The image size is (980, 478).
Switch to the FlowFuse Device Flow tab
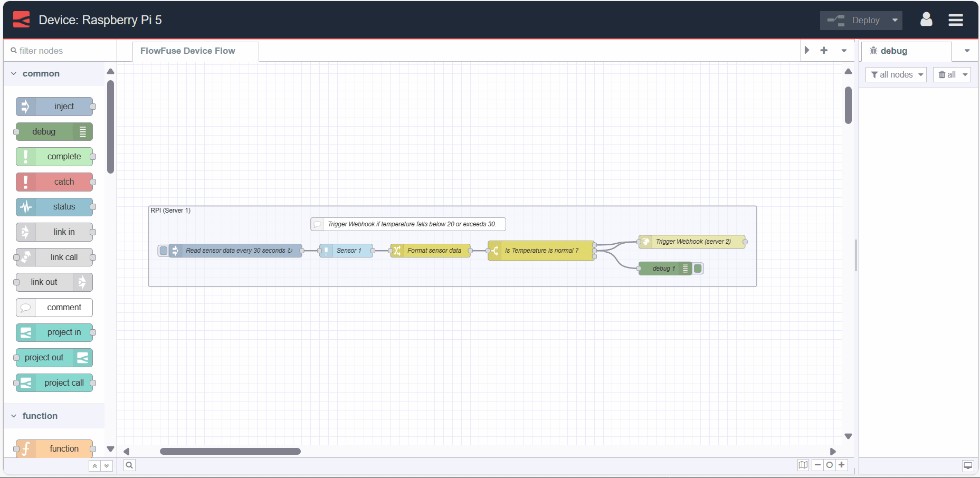(187, 51)
